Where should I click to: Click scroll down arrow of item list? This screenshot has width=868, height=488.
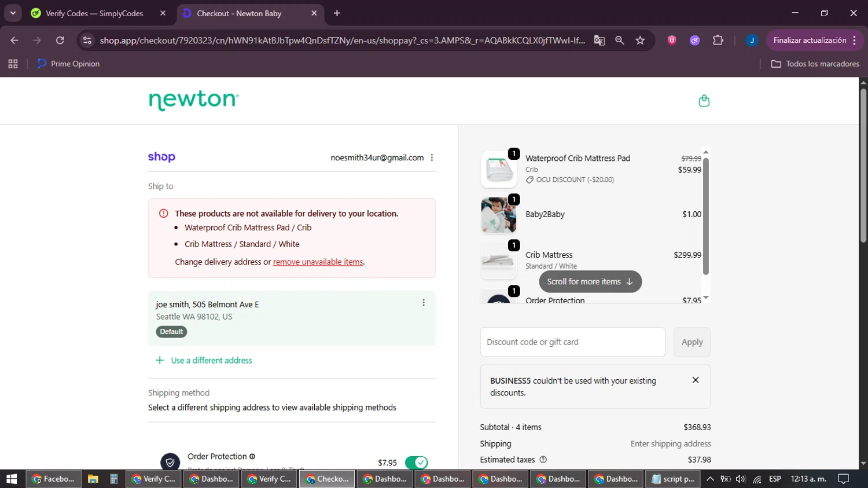(706, 298)
